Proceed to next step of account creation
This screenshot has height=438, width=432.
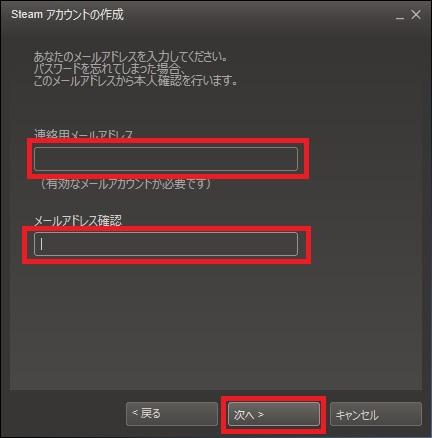click(274, 414)
